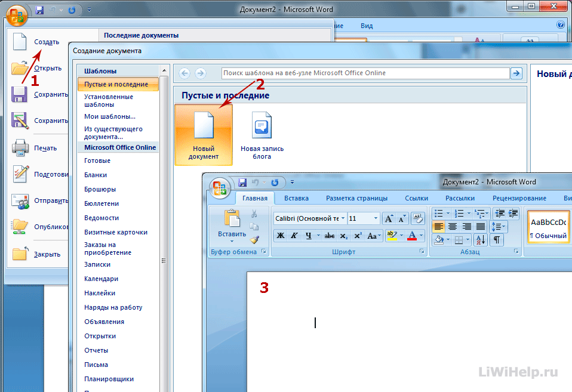Image resolution: width=572 pixels, height=392 pixels.
Task: Click the Align Right icon
Action: [466, 227]
